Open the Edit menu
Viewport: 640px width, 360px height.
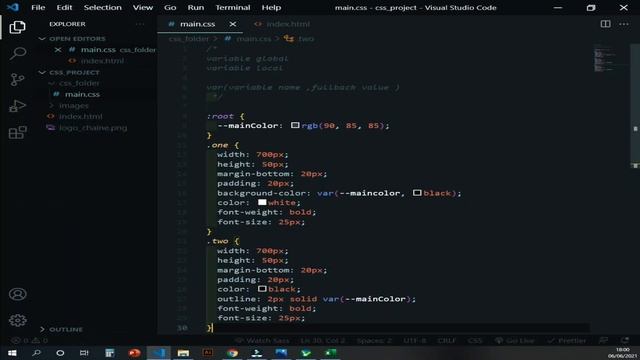64,8
